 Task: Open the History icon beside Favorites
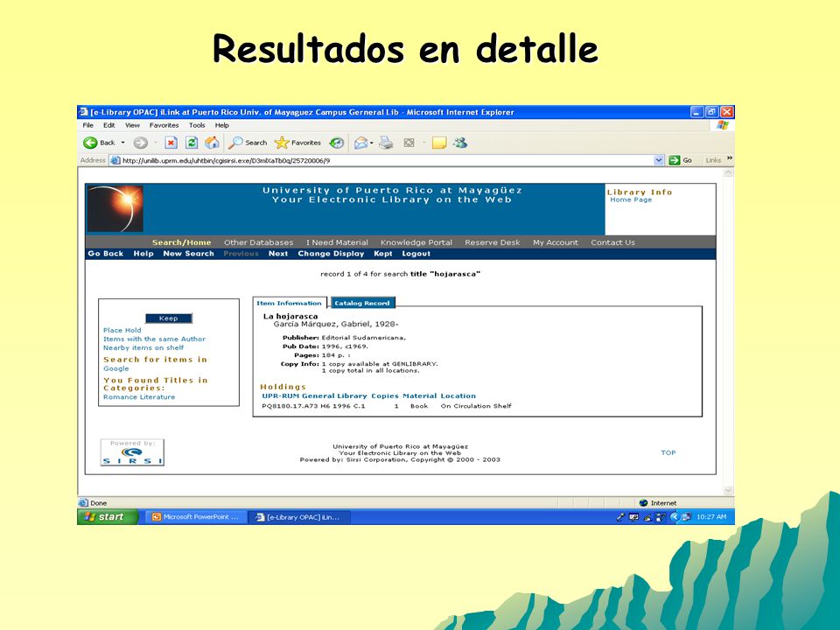(336, 143)
